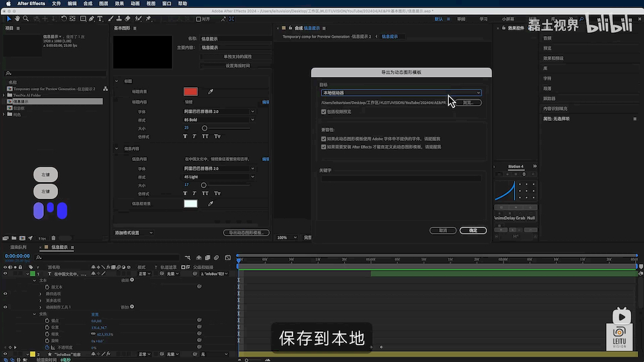Switch to render queue tab in timeline
This screenshot has height=362, width=644.
19,247
